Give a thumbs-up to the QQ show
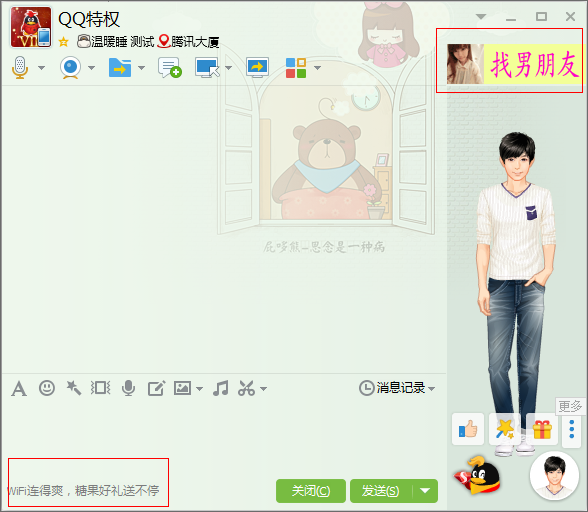Viewport: 588px width, 512px height. pos(468,429)
